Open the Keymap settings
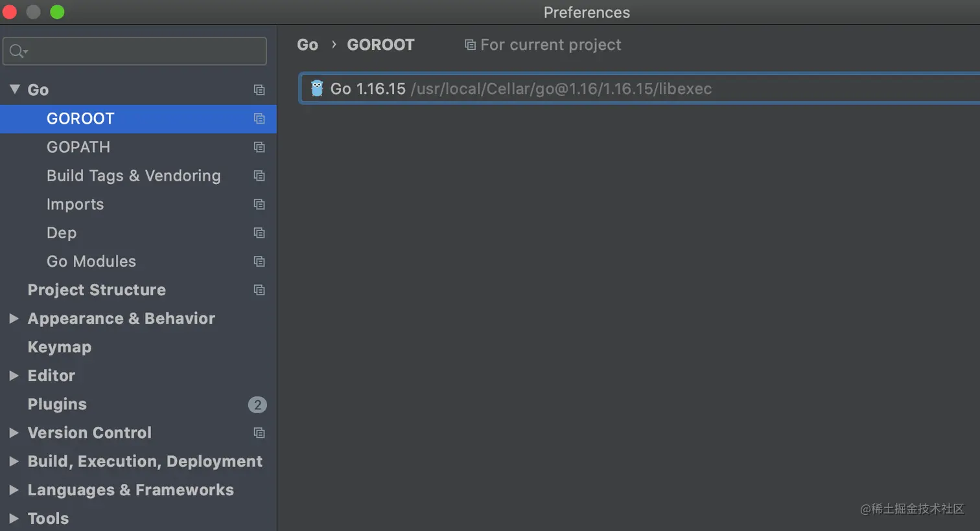The width and height of the screenshot is (980, 531). [60, 347]
